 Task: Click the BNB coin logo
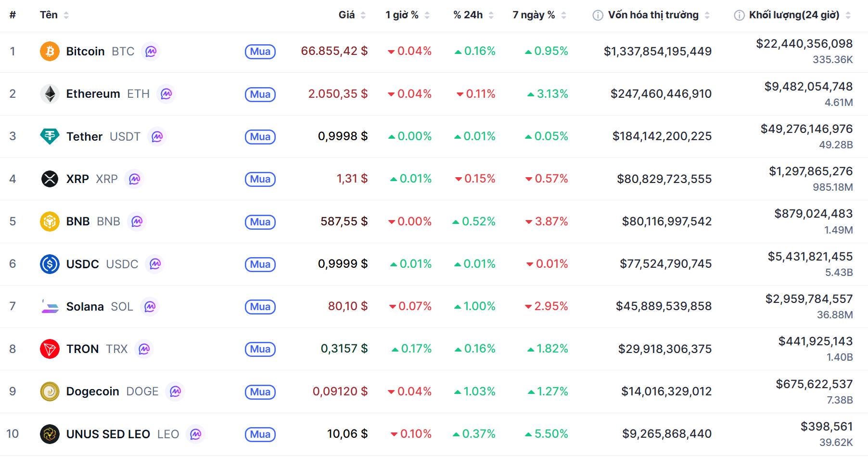click(50, 222)
